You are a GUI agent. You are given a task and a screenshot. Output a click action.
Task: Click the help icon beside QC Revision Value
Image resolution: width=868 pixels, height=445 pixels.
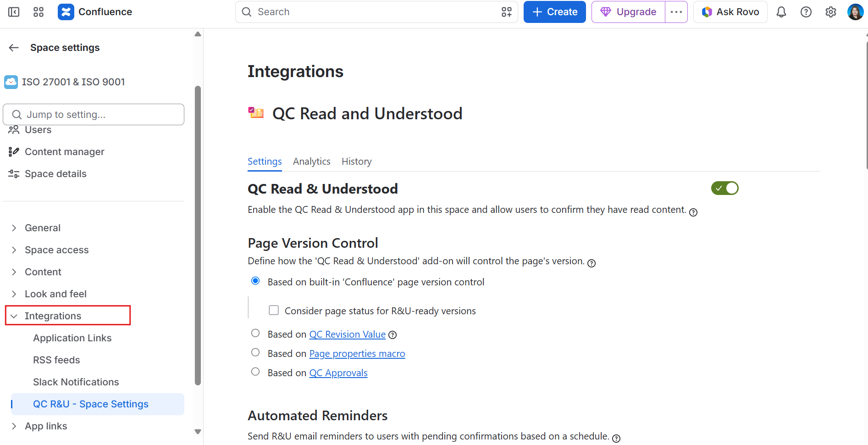pyautogui.click(x=393, y=335)
